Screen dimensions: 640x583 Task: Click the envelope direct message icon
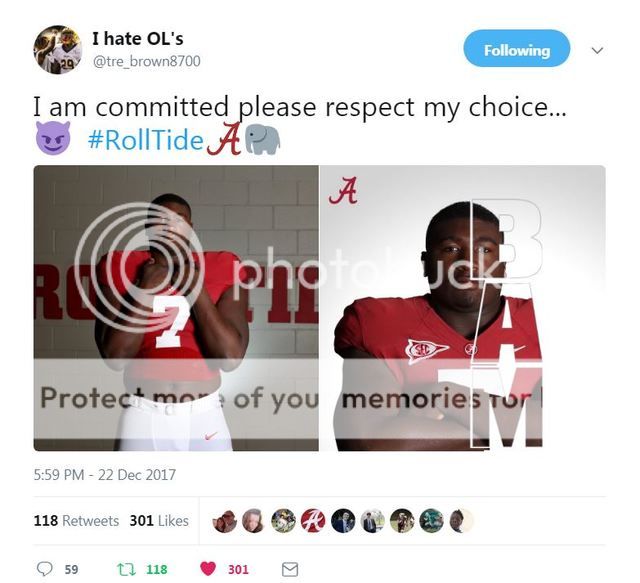290,569
